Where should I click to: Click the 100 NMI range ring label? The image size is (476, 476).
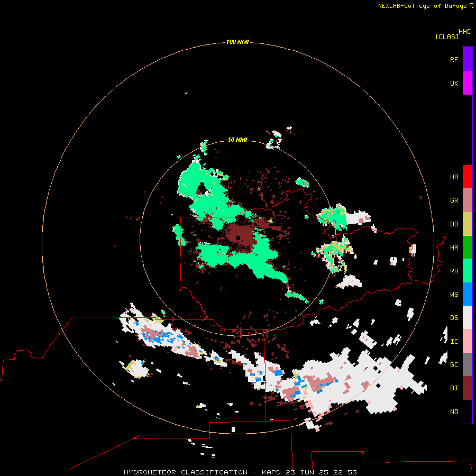click(237, 42)
